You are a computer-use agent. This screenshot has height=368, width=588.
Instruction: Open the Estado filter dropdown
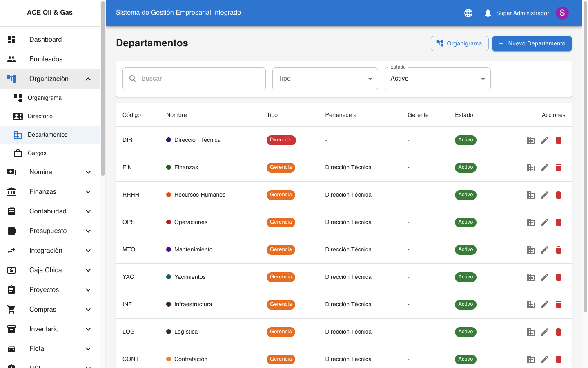click(x=437, y=79)
